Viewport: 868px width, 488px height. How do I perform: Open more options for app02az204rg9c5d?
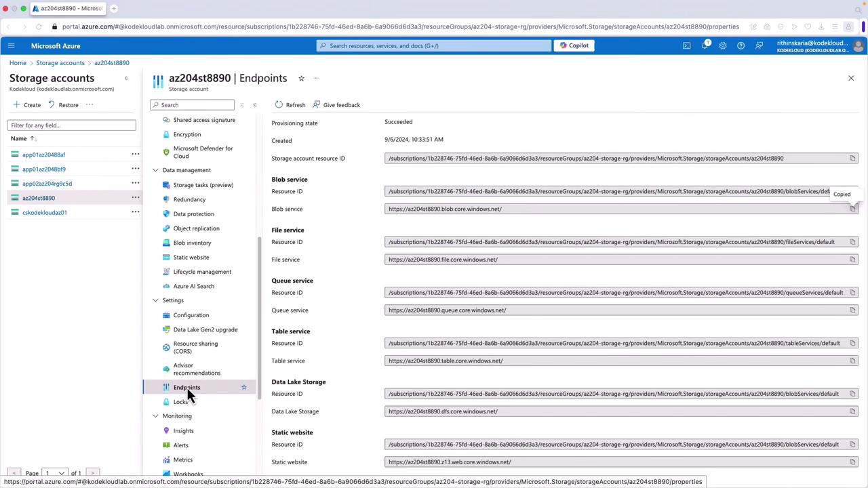[136, 184]
